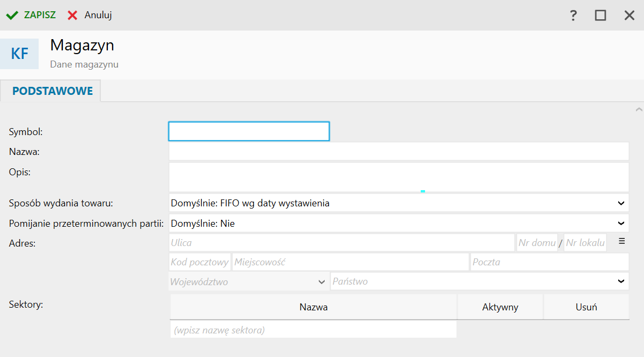Click the Ulica street field
The width and height of the screenshot is (644, 357).
pos(341,243)
